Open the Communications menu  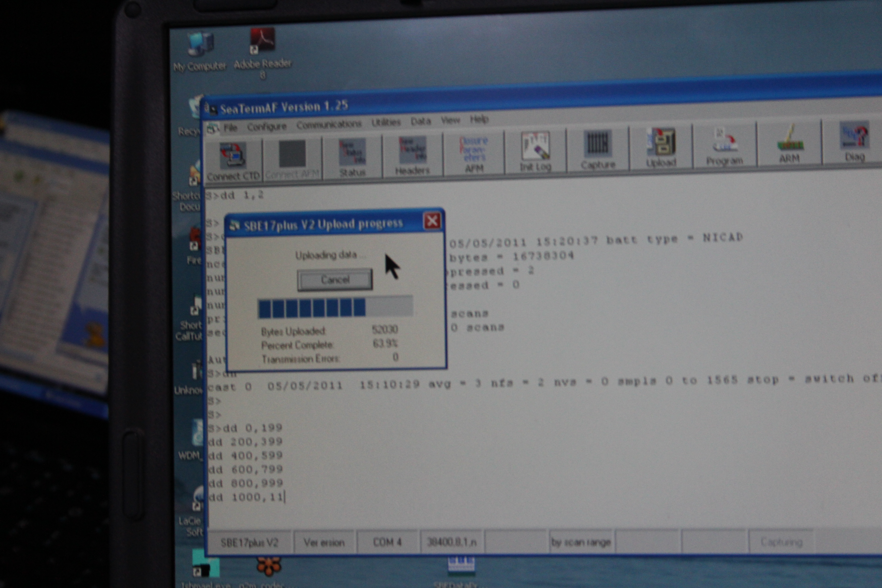coord(329,125)
